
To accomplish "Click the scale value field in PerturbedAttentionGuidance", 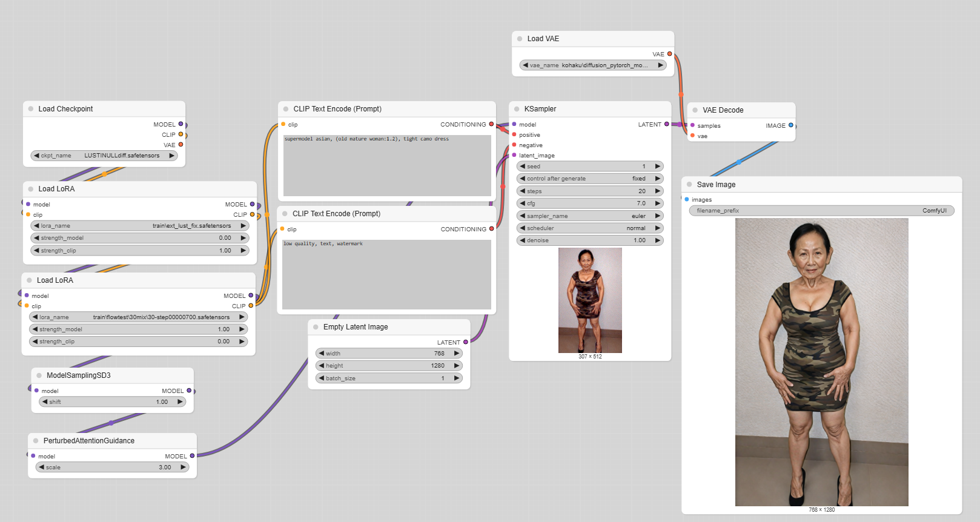I will 113,467.
